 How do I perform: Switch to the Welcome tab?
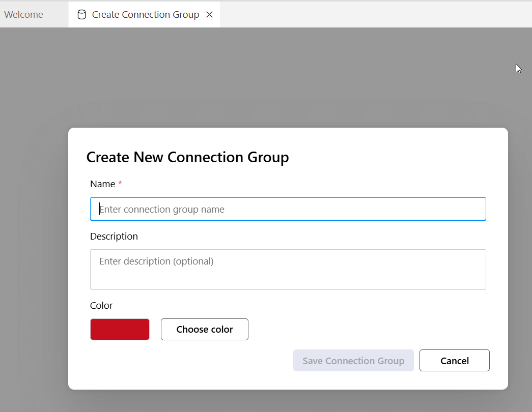pyautogui.click(x=24, y=15)
